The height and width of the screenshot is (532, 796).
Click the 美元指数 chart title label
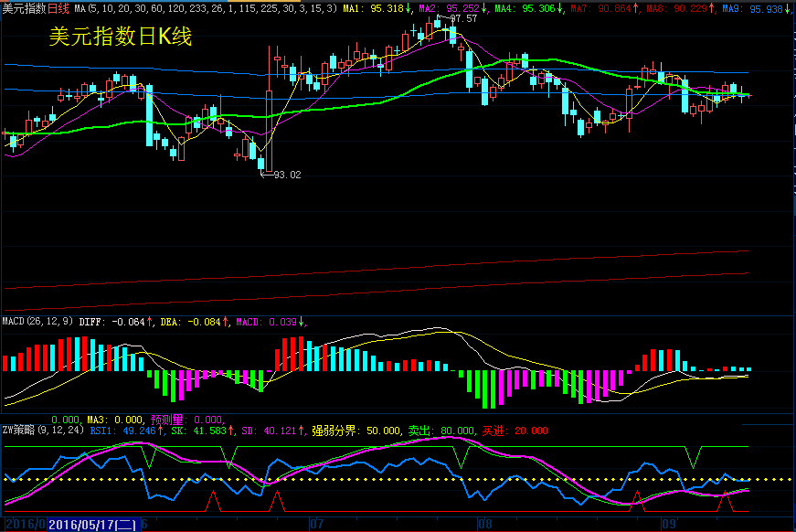click(x=24, y=8)
